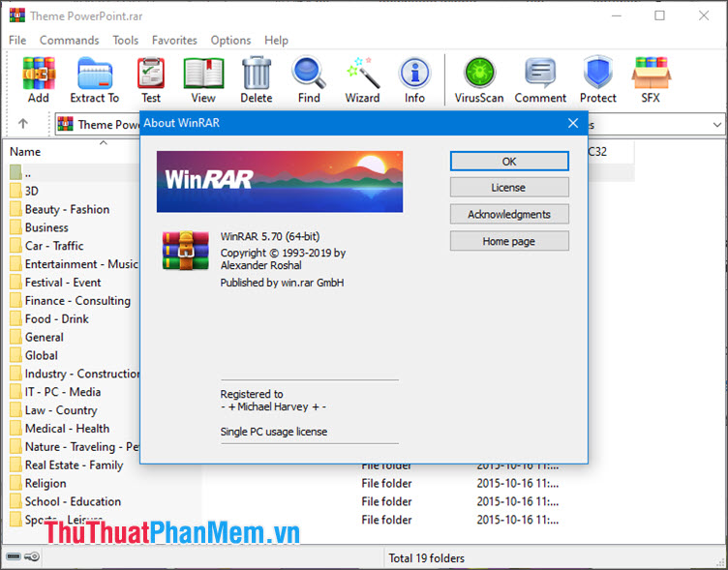Run the Test archive tool
This screenshot has height=570, width=728.
coord(151,79)
